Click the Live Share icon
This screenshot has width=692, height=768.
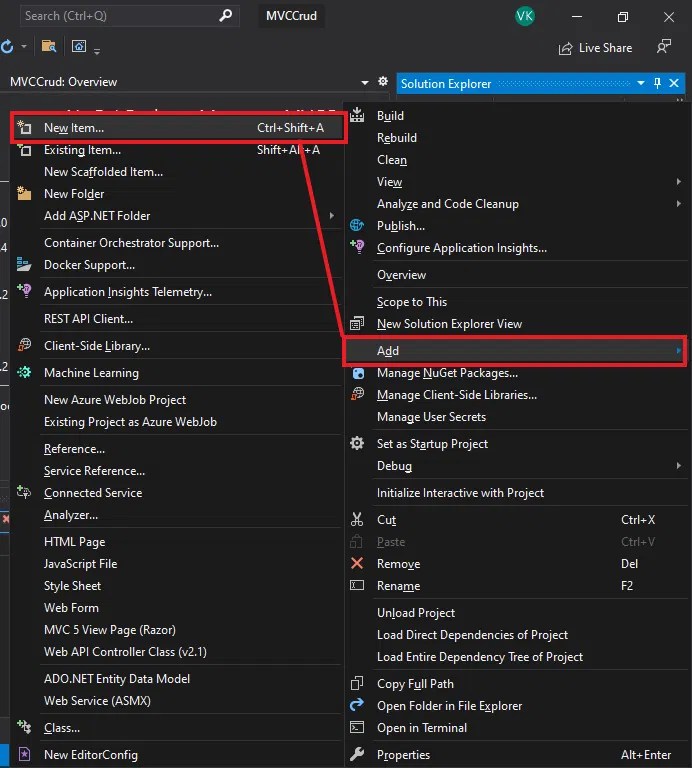565,48
